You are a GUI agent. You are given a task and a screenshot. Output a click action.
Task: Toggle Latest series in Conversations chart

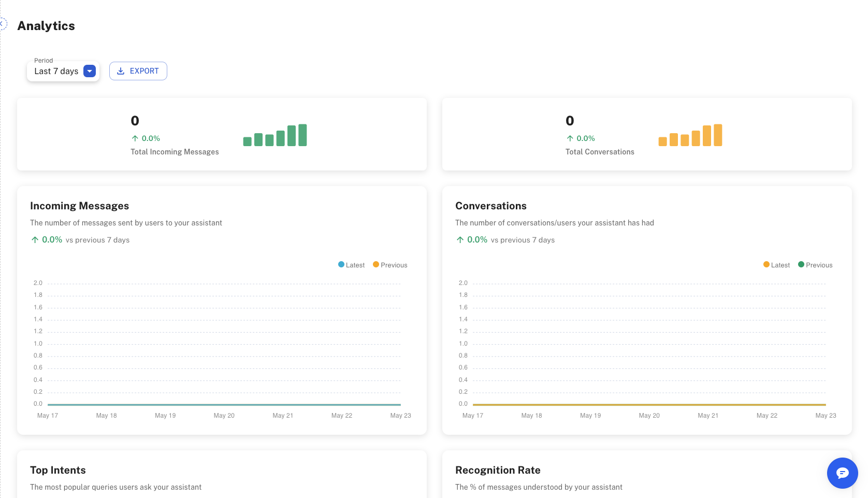(776, 265)
